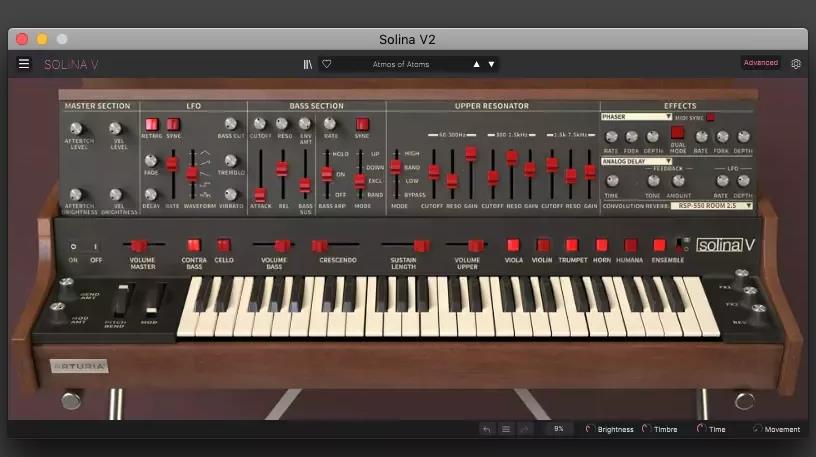Image resolution: width=816 pixels, height=457 pixels.
Task: Select the previous preset with up arrow
Action: (476, 64)
